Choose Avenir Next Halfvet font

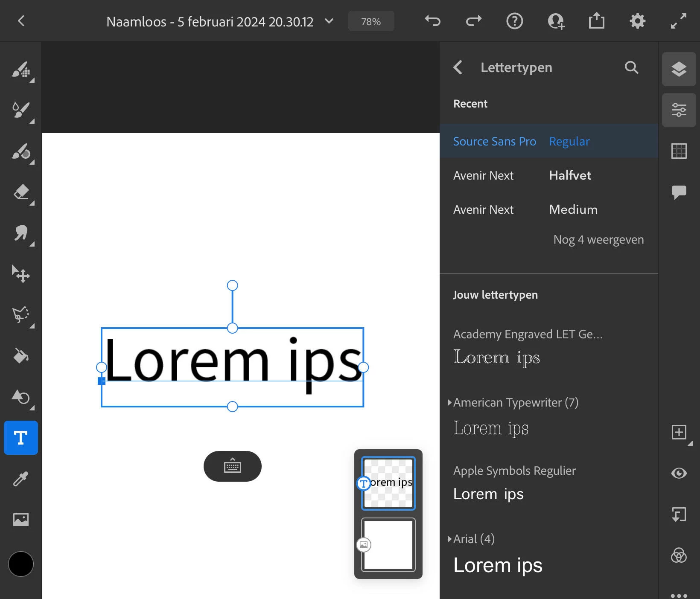[x=549, y=175]
